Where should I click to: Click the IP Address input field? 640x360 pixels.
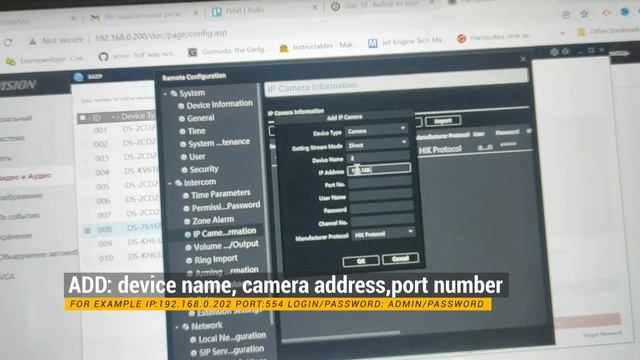(379, 169)
